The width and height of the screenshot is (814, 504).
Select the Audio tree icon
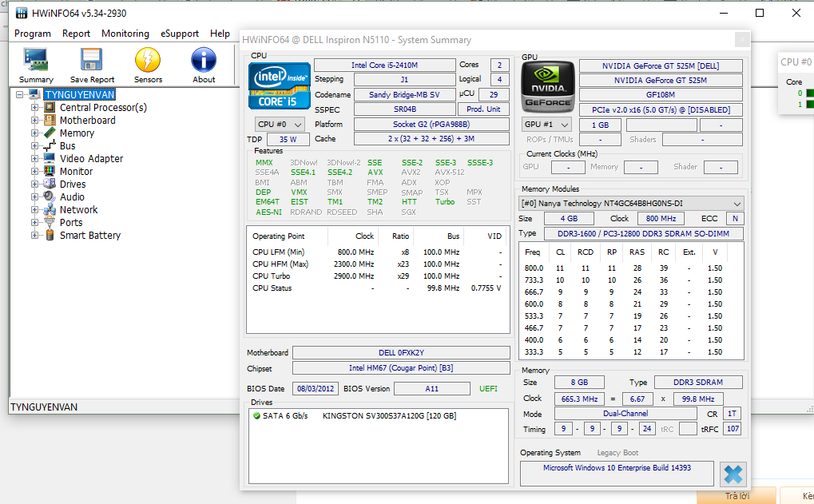[x=50, y=196]
